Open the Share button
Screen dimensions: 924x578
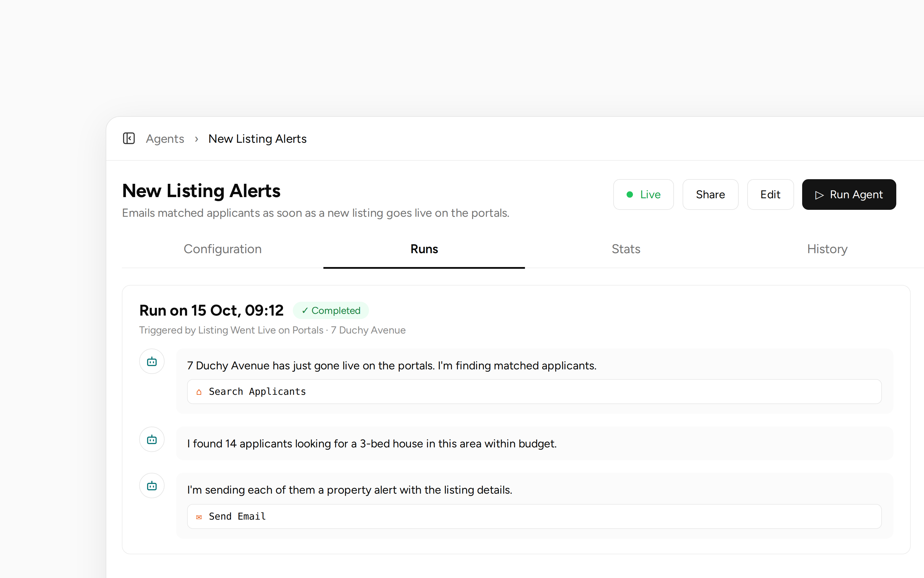[x=710, y=194]
